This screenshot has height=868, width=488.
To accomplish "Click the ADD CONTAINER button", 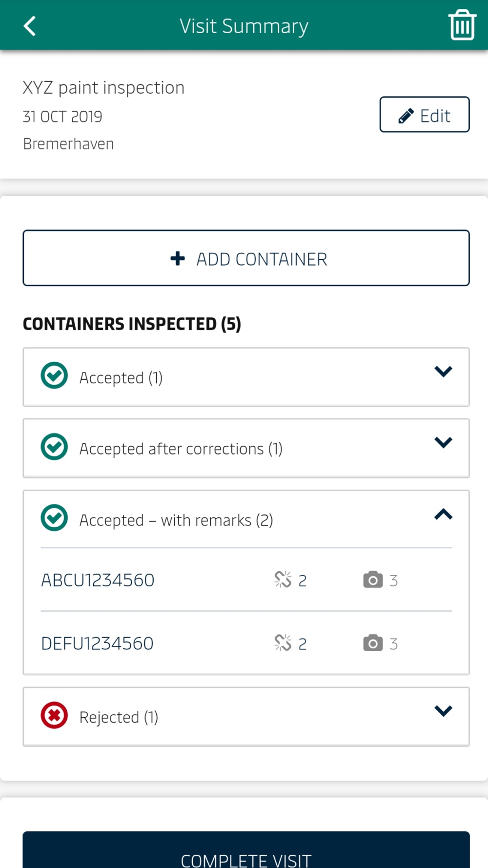I will pyautogui.click(x=246, y=258).
